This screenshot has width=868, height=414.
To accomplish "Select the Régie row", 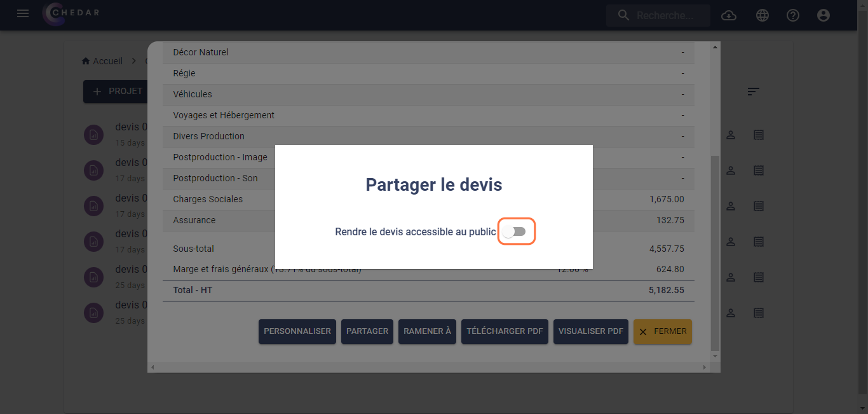I will (428, 73).
